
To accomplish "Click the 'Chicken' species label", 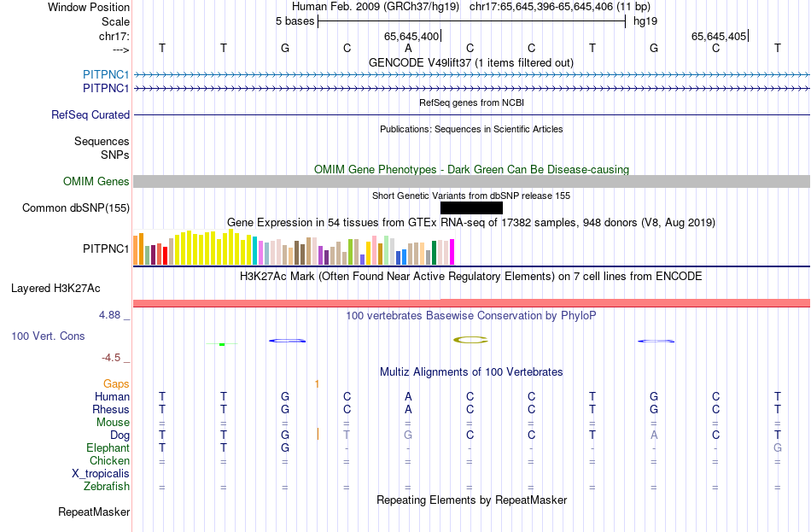I will 109,460.
